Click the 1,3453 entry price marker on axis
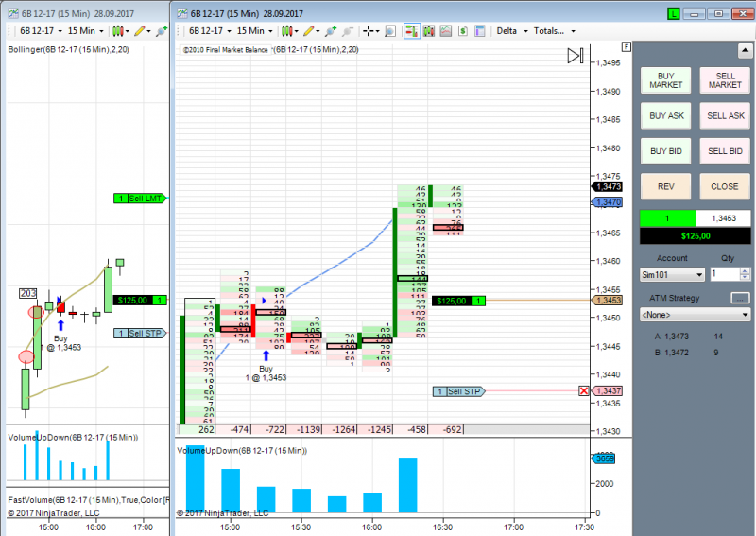This screenshot has height=536, width=756. point(607,300)
